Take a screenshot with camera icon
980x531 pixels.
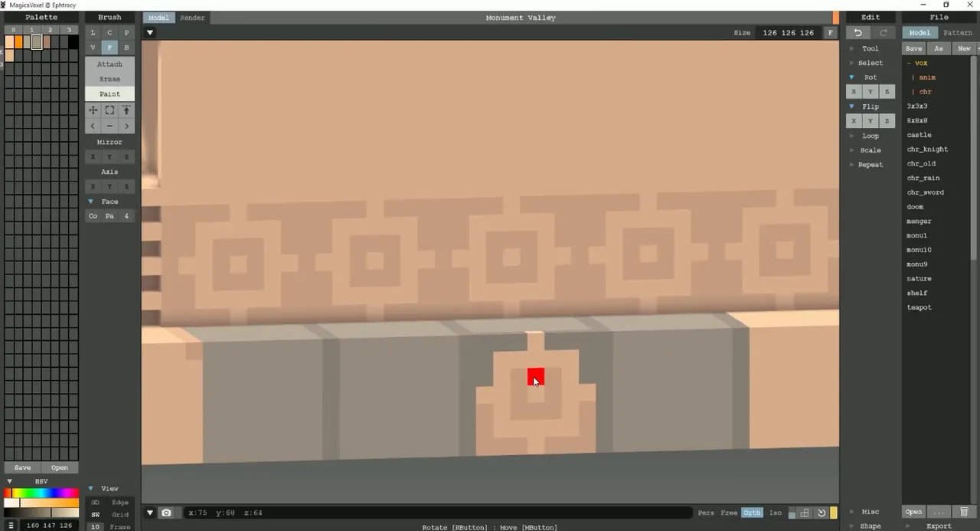click(166, 513)
